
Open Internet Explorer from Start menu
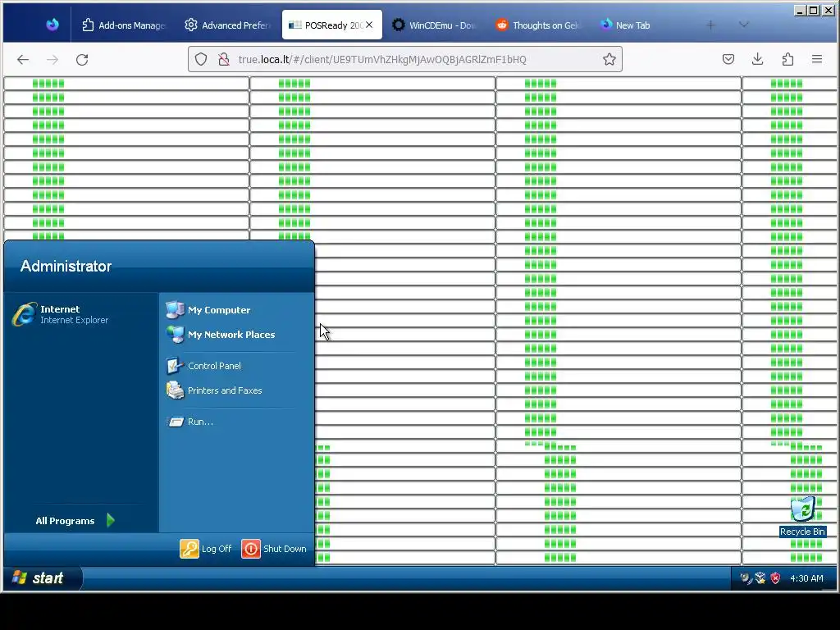[x=81, y=314]
